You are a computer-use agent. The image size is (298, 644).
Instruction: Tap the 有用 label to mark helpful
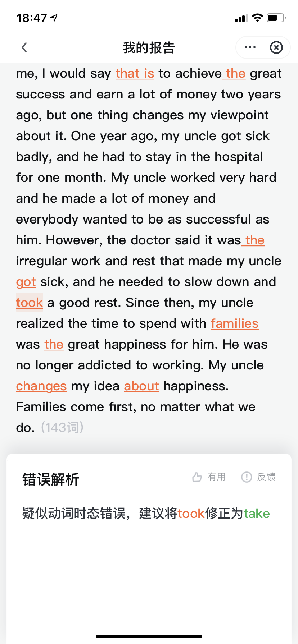(217, 477)
